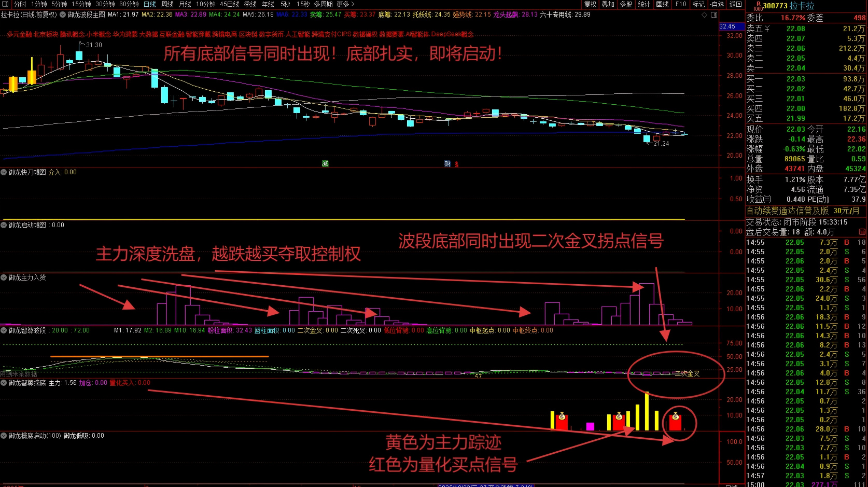This screenshot has height=487, width=868.
Task: Open the 多周期 multi-period view
Action: [x=323, y=4]
